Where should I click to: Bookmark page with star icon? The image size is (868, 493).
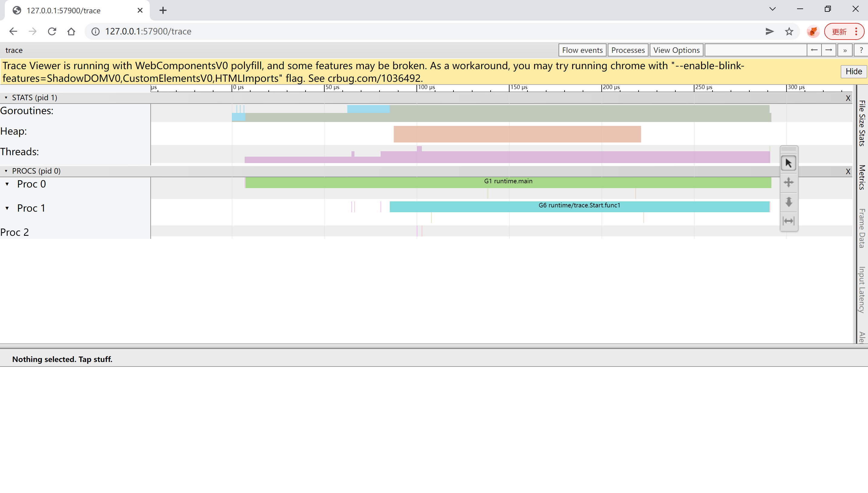point(789,31)
